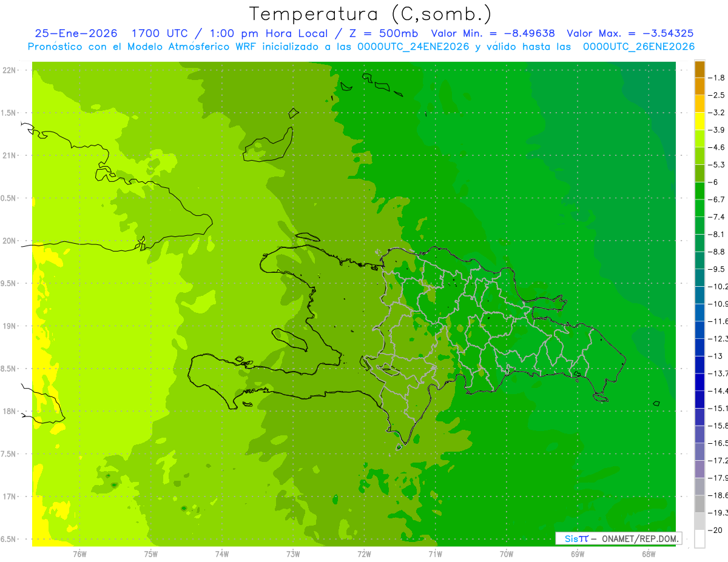Viewport: 728px width, 562px height.
Task: Pick the deep blue swatch between -13.7 and -14.4
Action: tap(699, 382)
